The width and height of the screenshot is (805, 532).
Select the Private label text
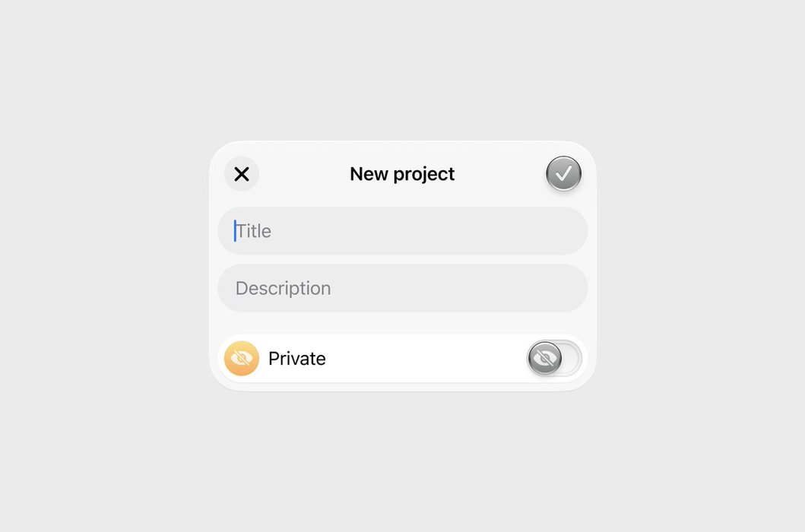coord(297,359)
